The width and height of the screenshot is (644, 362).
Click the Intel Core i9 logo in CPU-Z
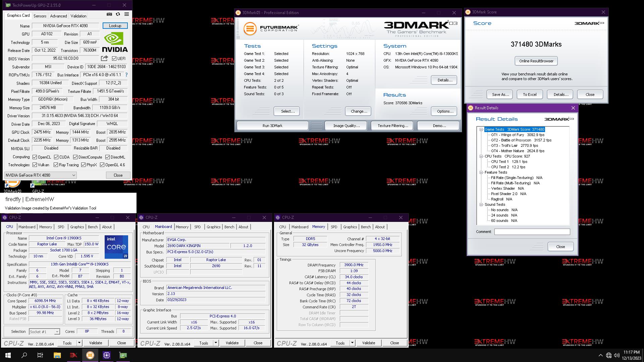point(116,247)
